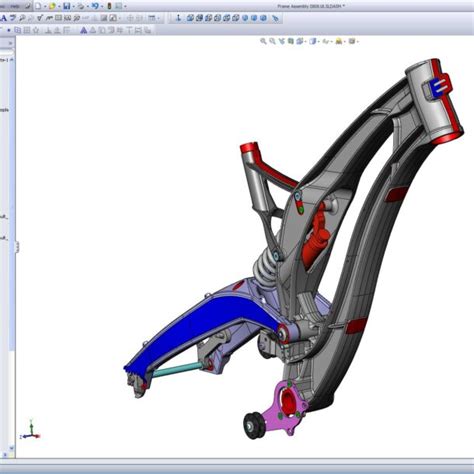Open the heads-up View Orientation icon

click(299, 41)
